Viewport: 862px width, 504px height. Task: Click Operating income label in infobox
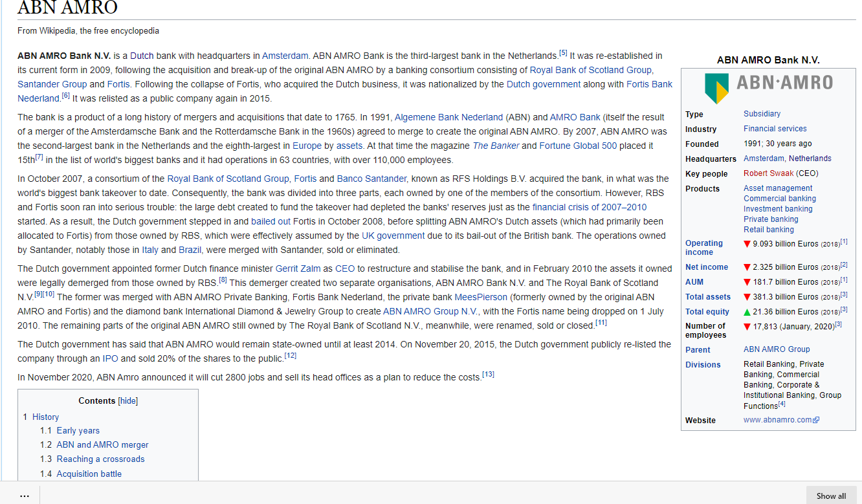click(704, 248)
